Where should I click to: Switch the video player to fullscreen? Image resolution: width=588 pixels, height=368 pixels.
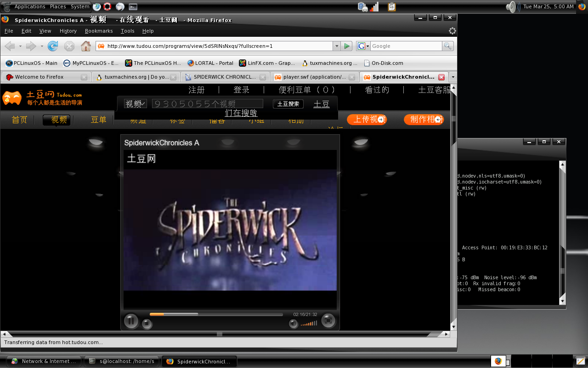coord(328,320)
